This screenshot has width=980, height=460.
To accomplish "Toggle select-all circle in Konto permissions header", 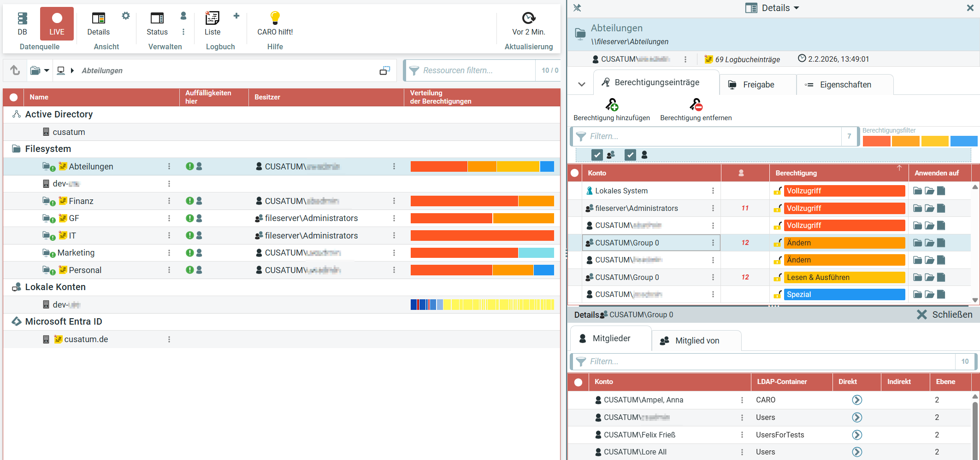I will (x=575, y=173).
